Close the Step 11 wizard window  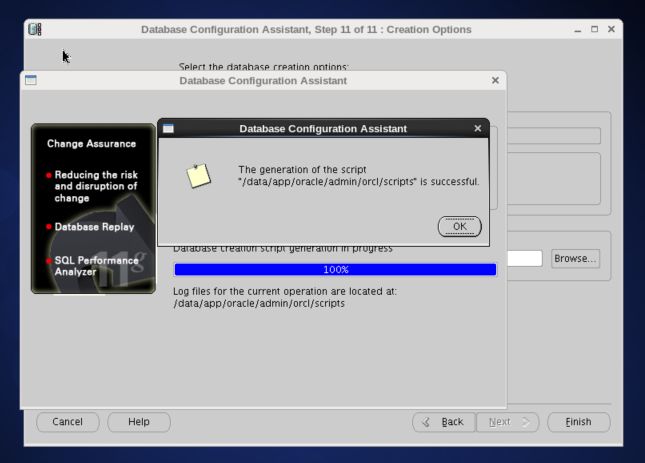[611, 29]
